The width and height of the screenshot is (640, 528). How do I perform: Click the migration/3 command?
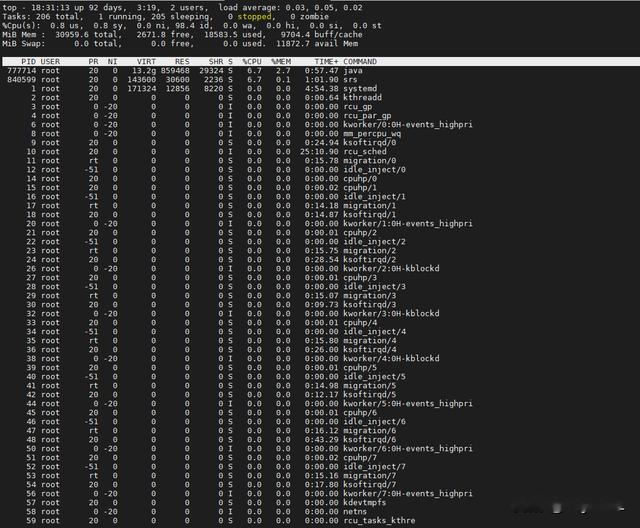point(369,295)
